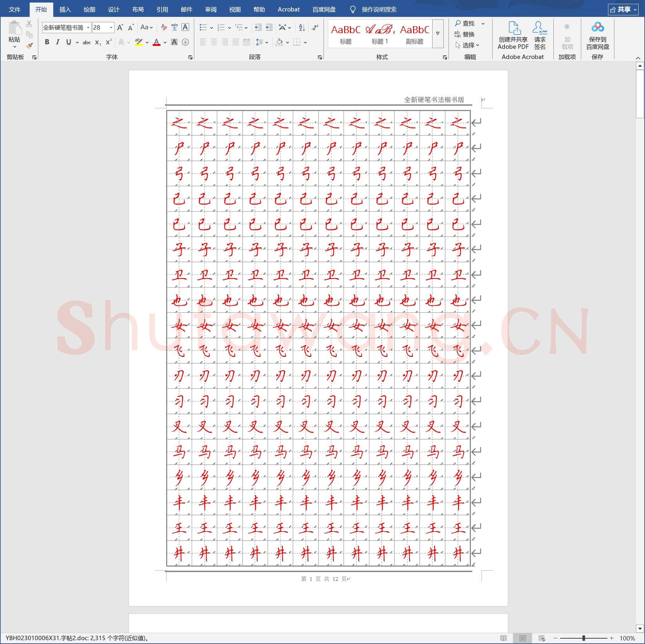Switch to the Acrobat tab

pos(288,9)
